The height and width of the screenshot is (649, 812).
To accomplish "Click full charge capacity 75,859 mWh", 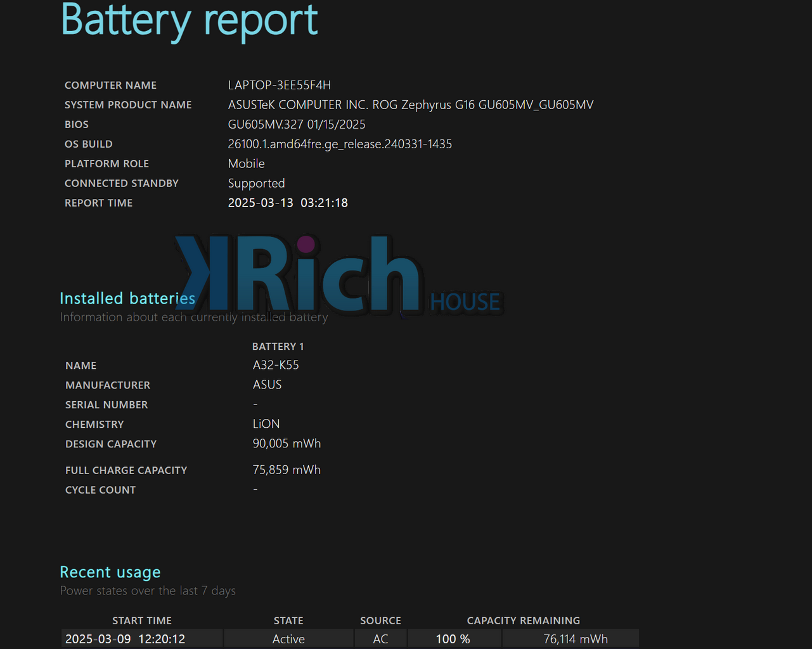I will point(287,470).
